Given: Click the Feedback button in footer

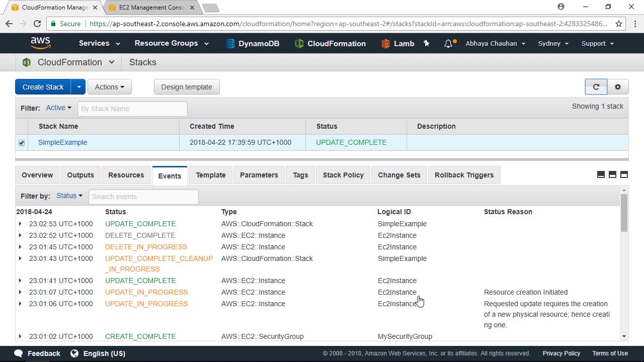Looking at the screenshot, I should 37,353.
